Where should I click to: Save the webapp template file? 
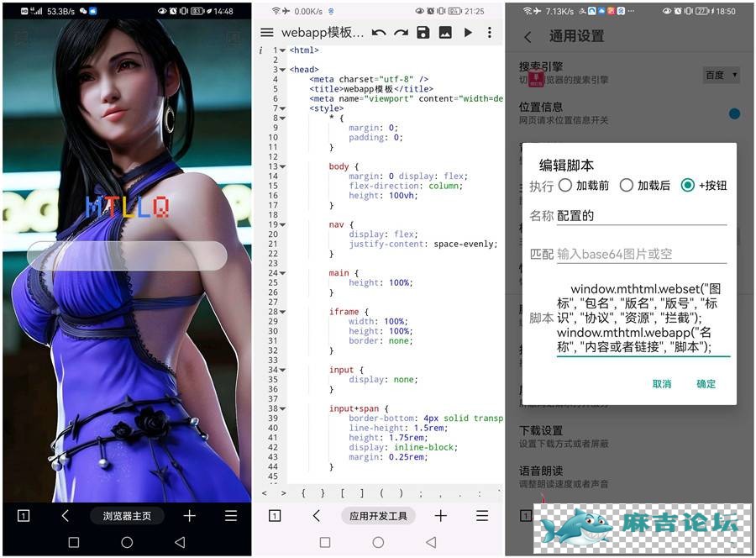(x=423, y=32)
